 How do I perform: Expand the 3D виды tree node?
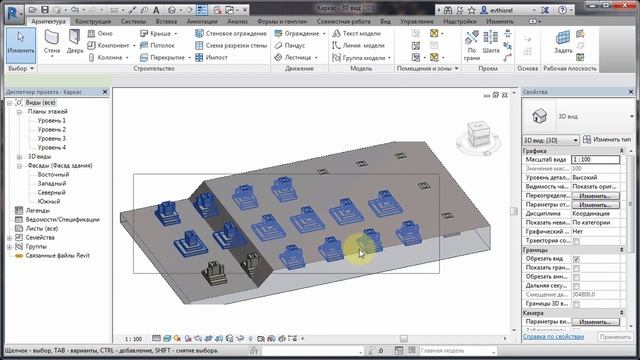pyautogui.click(x=19, y=157)
